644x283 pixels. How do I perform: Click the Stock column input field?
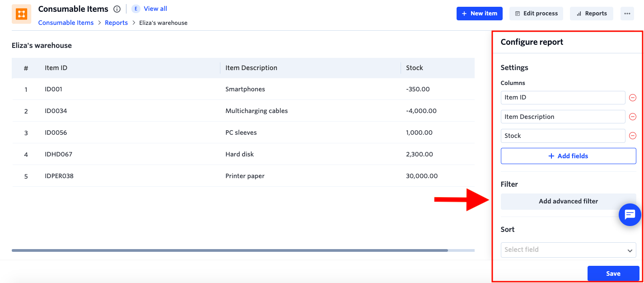[563, 136]
